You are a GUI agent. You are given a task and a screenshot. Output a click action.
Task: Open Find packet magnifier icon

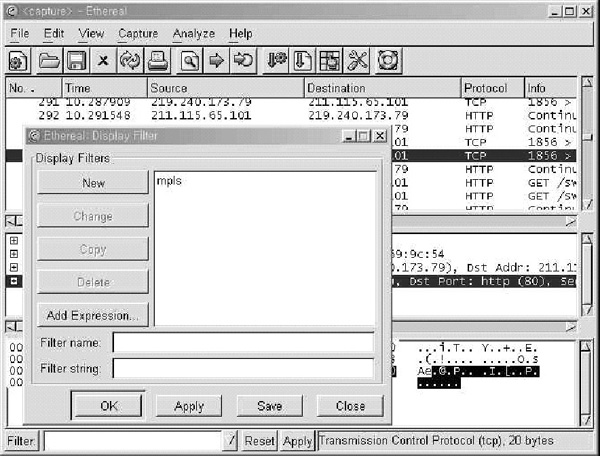point(190,61)
